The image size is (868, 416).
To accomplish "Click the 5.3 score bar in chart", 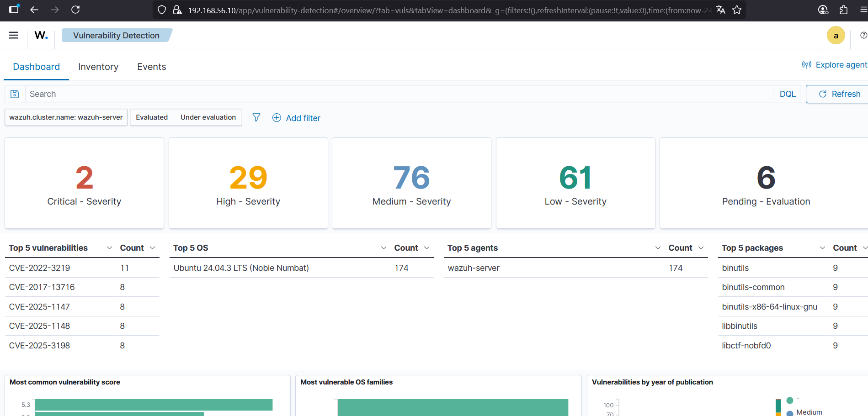I will tap(154, 405).
